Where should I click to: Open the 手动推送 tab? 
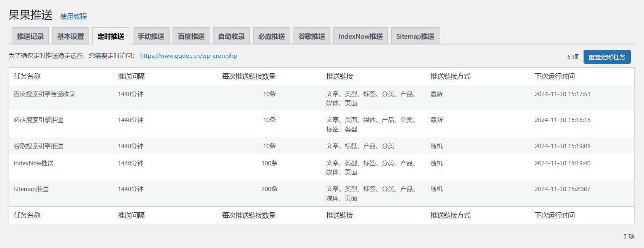151,36
